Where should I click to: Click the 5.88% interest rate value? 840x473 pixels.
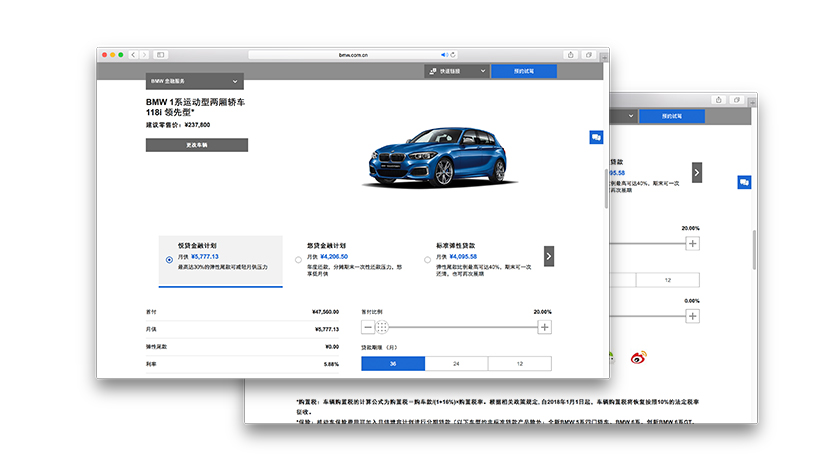click(331, 364)
